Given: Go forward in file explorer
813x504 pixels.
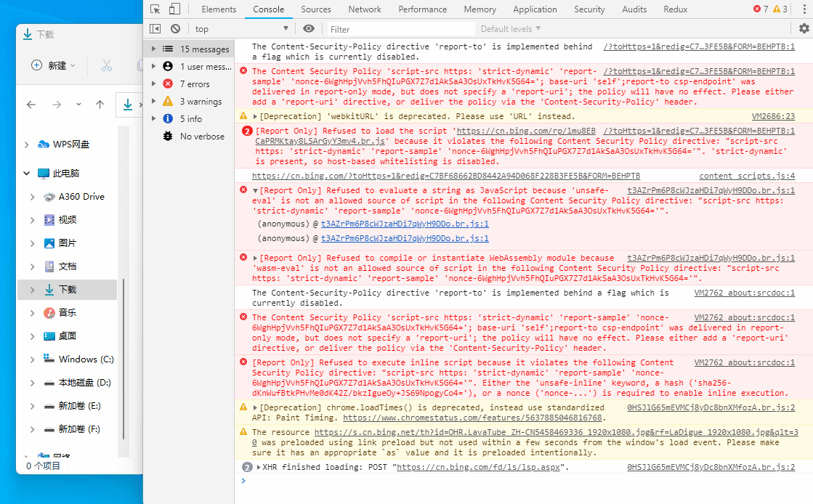Looking at the screenshot, I should [57, 105].
